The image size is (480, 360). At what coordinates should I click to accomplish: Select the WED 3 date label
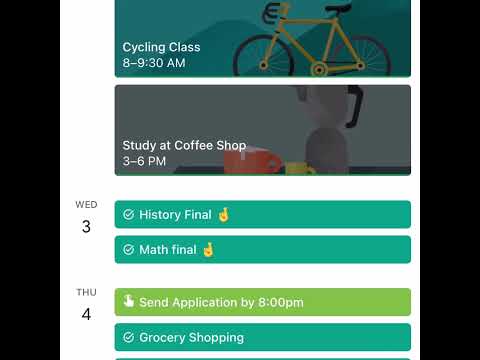tap(86, 217)
